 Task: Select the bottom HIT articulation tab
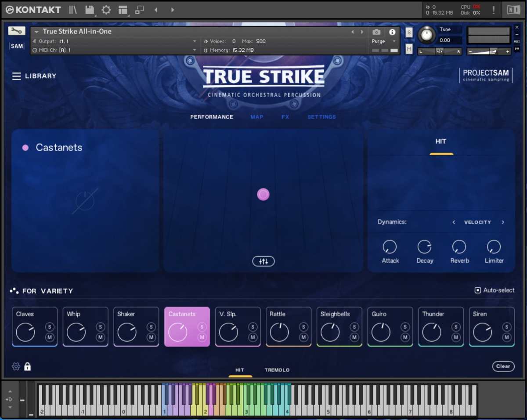[x=240, y=370]
